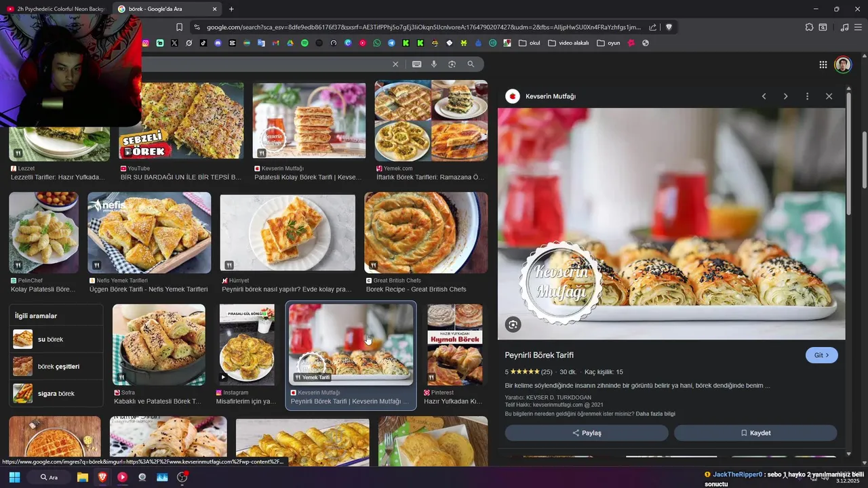This screenshot has height=488, width=868.
Task: Clear the search box with X icon
Action: click(395, 64)
